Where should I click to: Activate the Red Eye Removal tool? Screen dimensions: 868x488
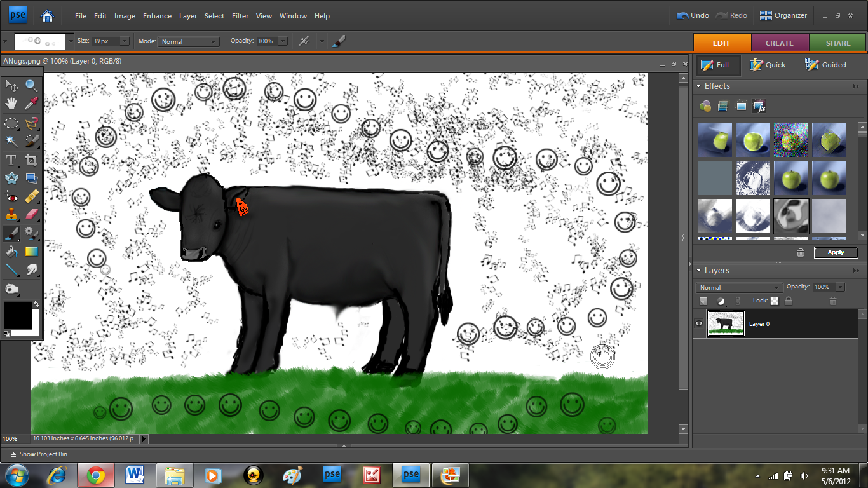click(11, 196)
